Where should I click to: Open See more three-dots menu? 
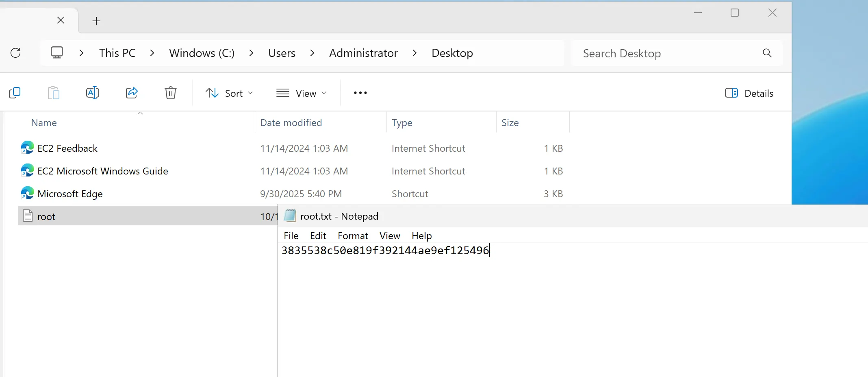pos(360,93)
